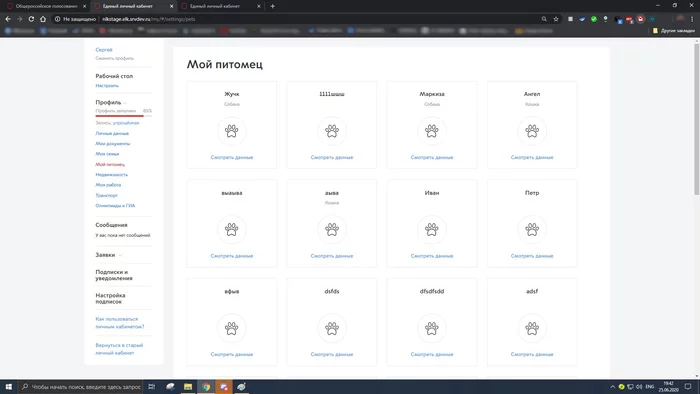Reload the page with refresh icon
This screenshot has height=394, width=700.
click(31, 19)
